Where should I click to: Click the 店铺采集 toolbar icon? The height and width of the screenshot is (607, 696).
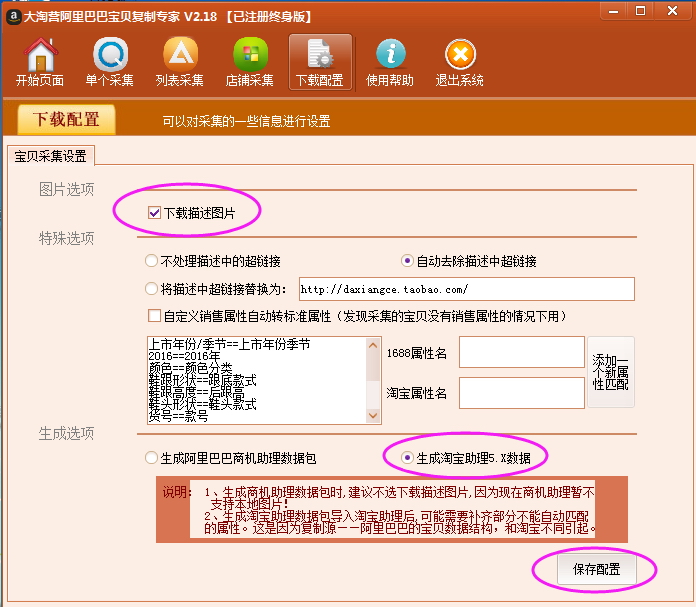click(249, 62)
